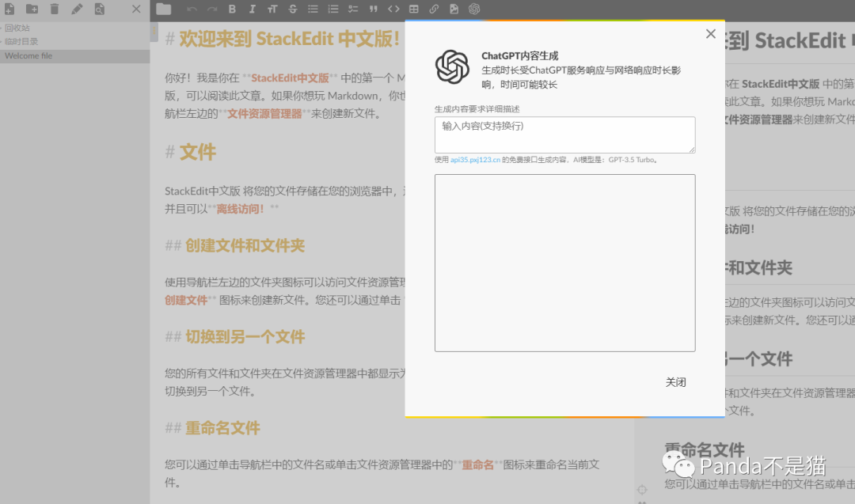This screenshot has height=504, width=855.
Task: Click the new folder icon in explorer
Action: click(32, 9)
